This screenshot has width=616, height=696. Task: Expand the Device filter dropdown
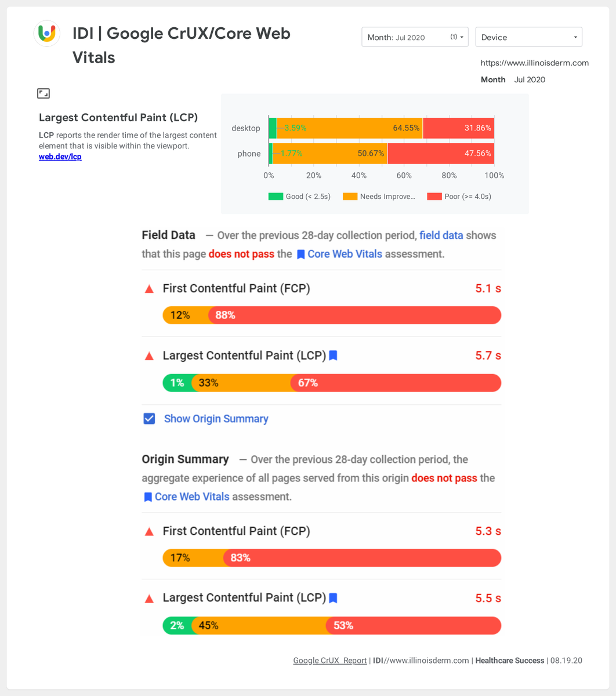pyautogui.click(x=528, y=37)
